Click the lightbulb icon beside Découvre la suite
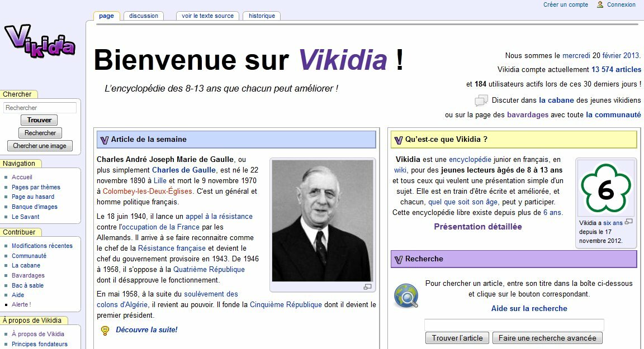The height and width of the screenshot is (349, 644). 105,330
